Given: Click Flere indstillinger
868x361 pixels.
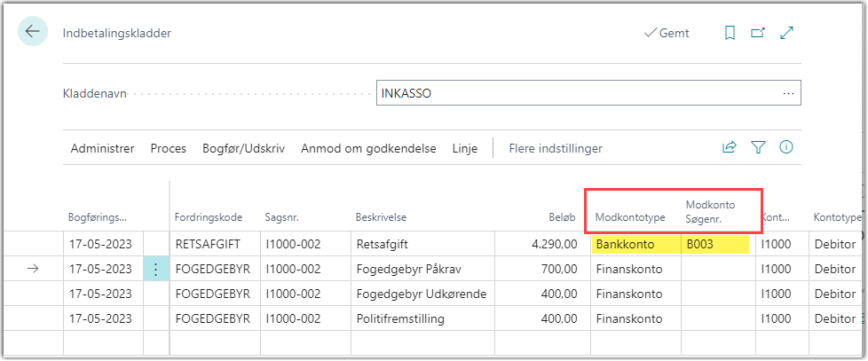Looking at the screenshot, I should coord(556,148).
